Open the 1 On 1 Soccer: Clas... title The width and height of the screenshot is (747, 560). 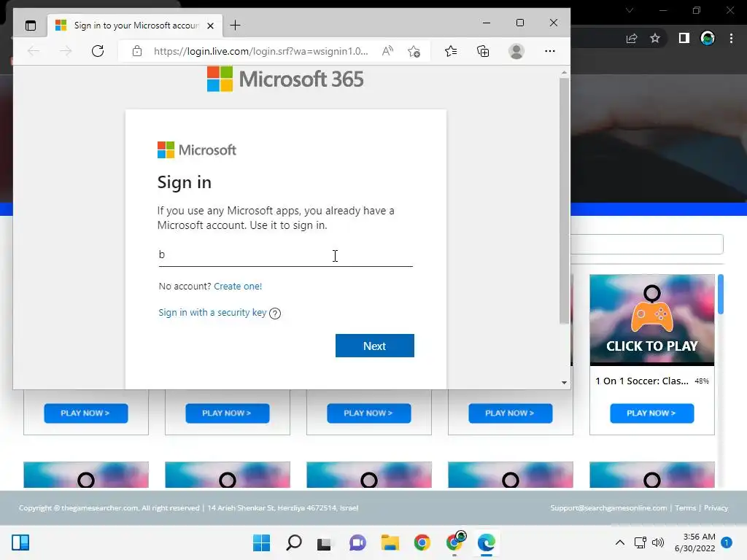click(642, 381)
